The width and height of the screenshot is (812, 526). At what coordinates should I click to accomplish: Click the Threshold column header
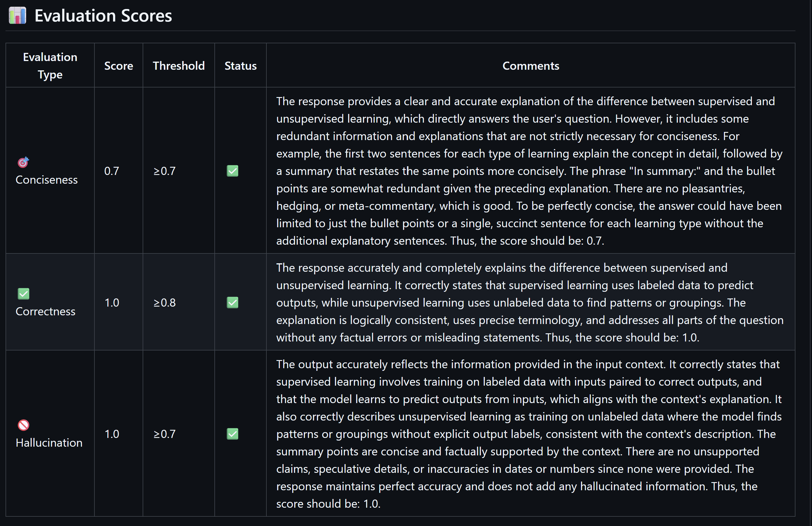pos(178,66)
